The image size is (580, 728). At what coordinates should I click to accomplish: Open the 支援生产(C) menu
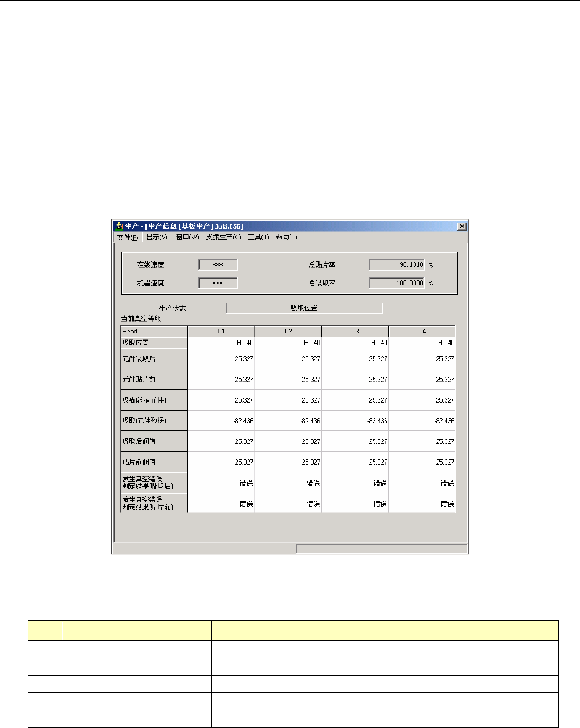(x=223, y=237)
